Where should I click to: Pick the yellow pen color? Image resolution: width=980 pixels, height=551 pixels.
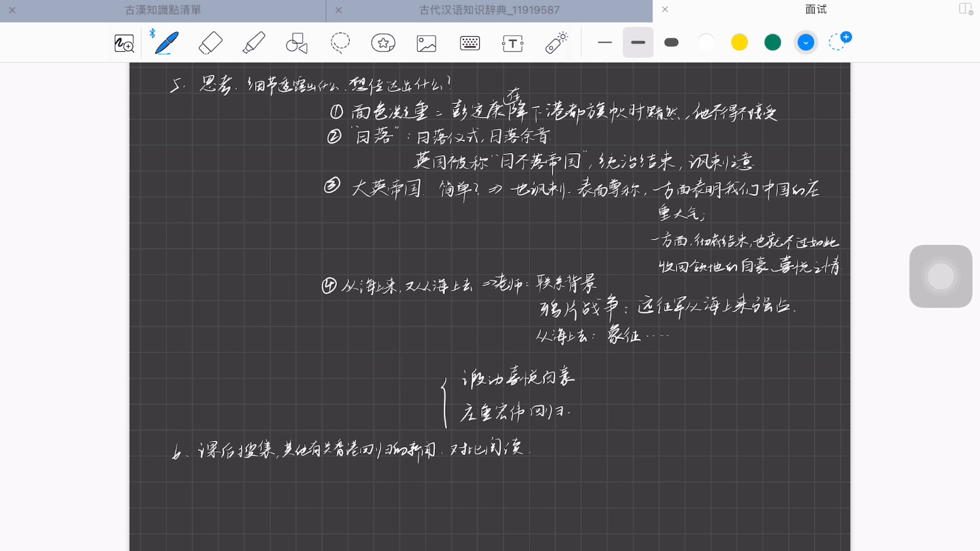[x=740, y=42]
